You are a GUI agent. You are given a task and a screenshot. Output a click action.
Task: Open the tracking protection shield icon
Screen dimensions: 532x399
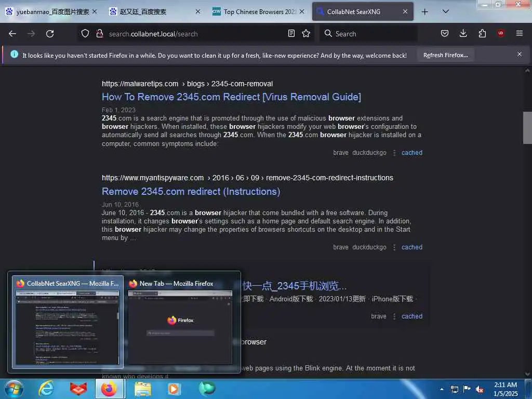coord(85,33)
